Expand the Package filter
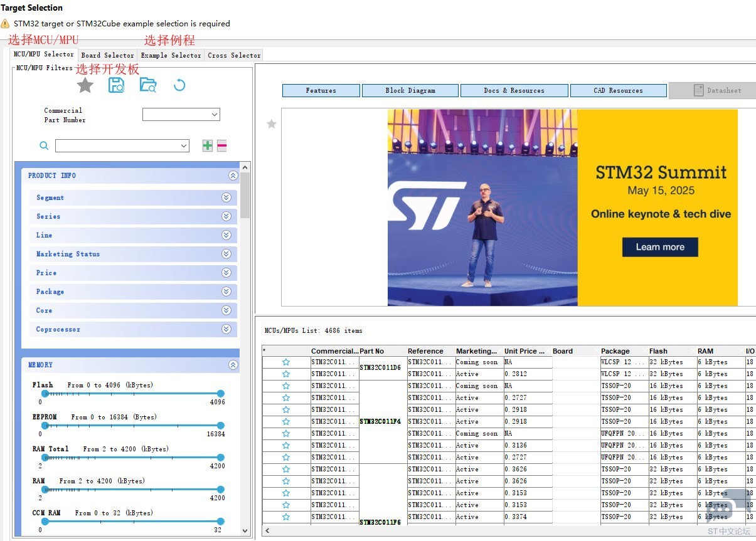This screenshot has width=756, height=541. (x=226, y=292)
